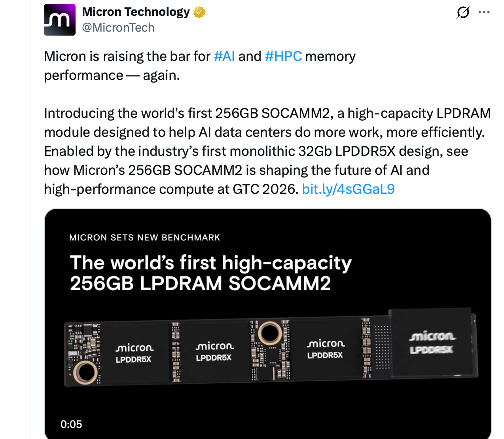Click the 'MICRON SETS NEW BENCHMARK' caption

[x=145, y=237]
